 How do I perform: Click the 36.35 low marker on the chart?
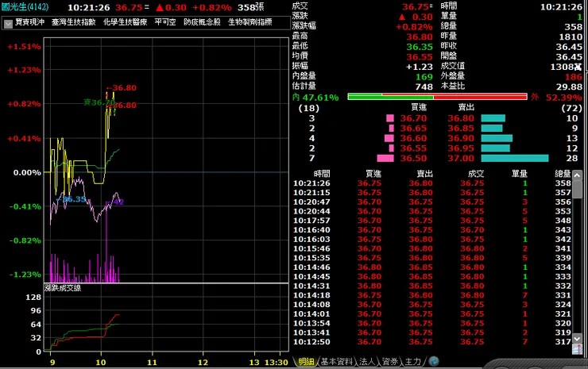[72, 199]
